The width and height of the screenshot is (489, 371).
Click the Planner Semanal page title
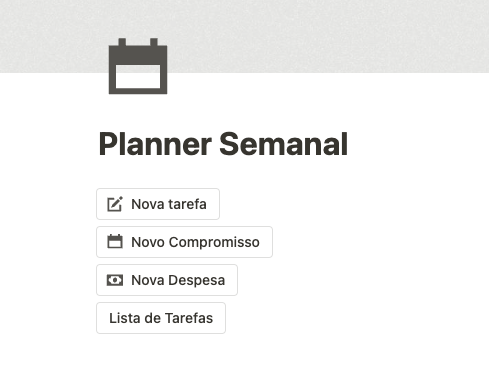pos(223,144)
